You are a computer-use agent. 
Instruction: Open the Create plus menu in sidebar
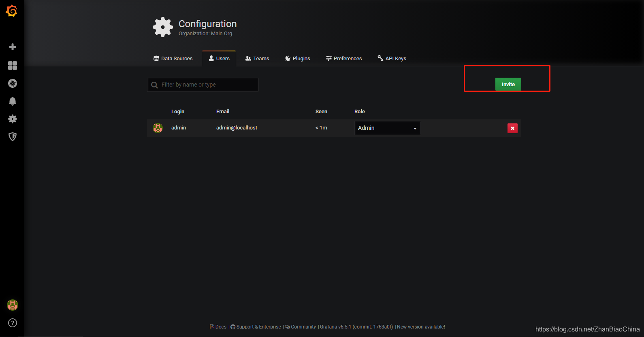[x=13, y=47]
